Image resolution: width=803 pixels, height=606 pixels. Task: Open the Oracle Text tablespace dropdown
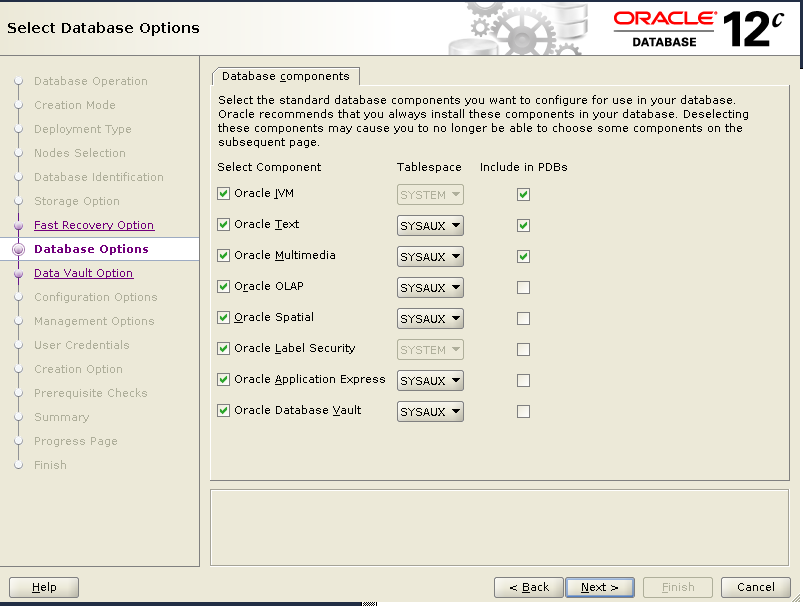[430, 226]
